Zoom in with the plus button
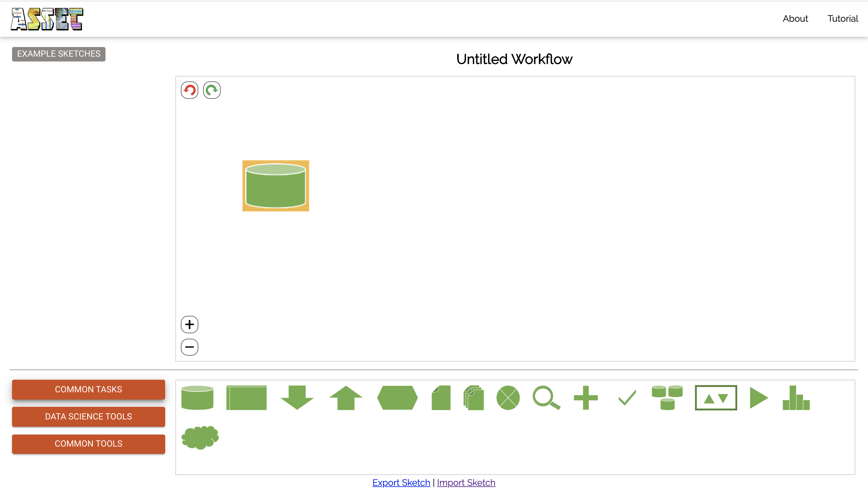 pyautogui.click(x=189, y=324)
